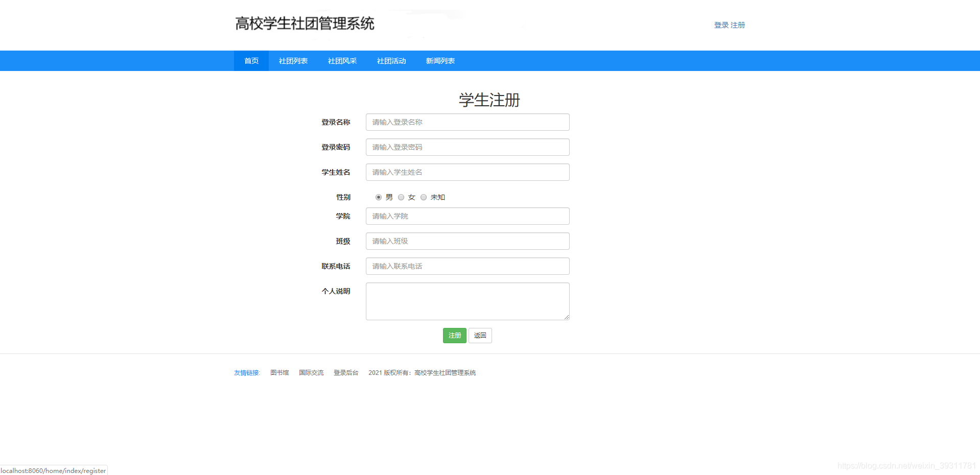Click the 性别 field label
The height and width of the screenshot is (475, 980).
coord(343,197)
